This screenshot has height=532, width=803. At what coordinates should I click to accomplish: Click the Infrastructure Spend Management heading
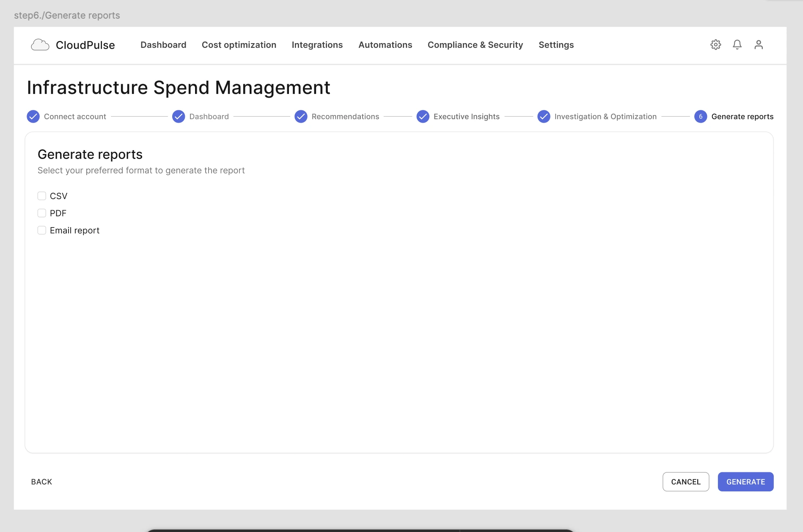tap(179, 88)
